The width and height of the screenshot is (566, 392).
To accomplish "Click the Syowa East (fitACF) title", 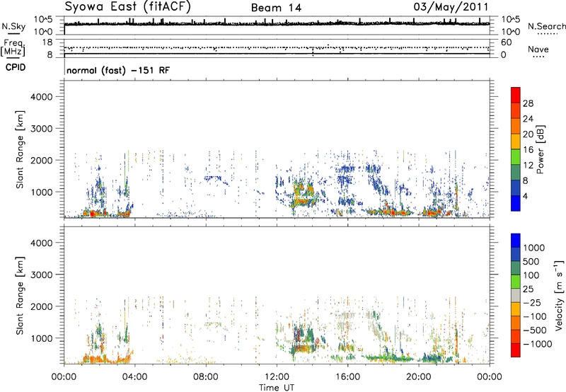I will click(127, 6).
